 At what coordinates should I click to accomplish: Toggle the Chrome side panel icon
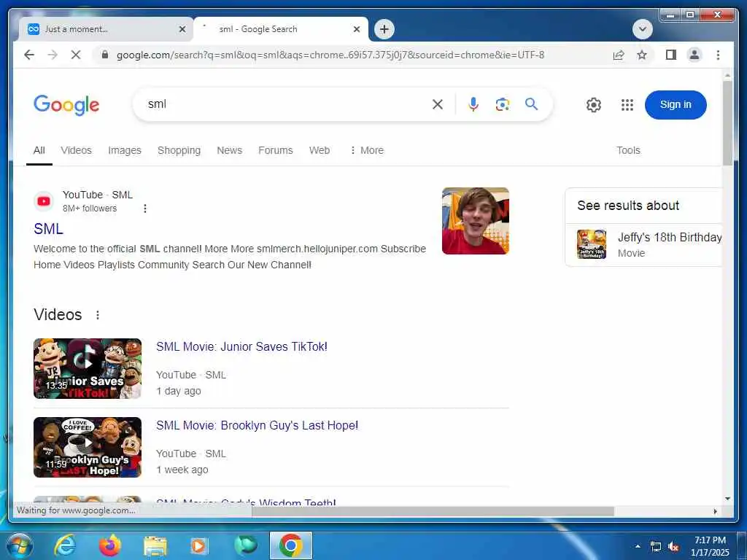(x=671, y=55)
